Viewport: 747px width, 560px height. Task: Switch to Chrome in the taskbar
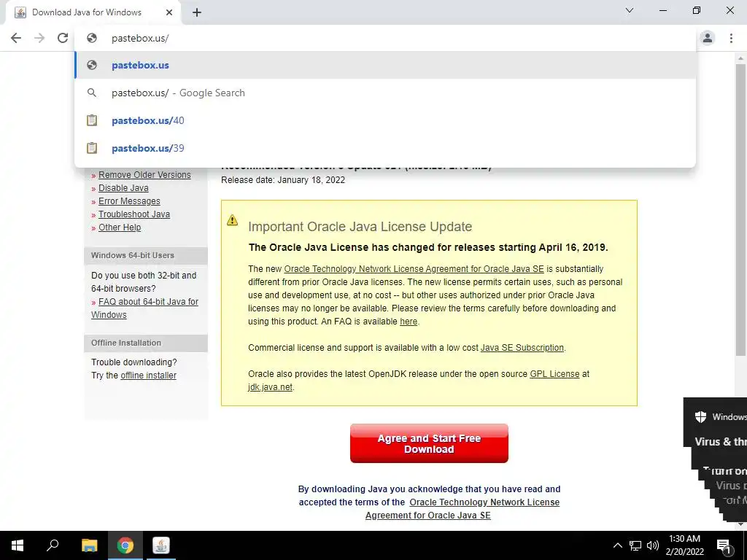pyautogui.click(x=125, y=545)
